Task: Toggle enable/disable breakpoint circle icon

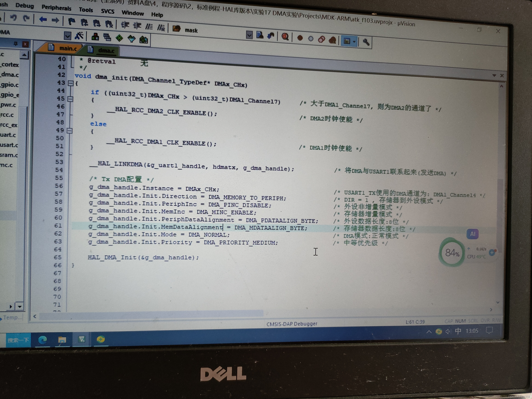Action: click(311, 39)
